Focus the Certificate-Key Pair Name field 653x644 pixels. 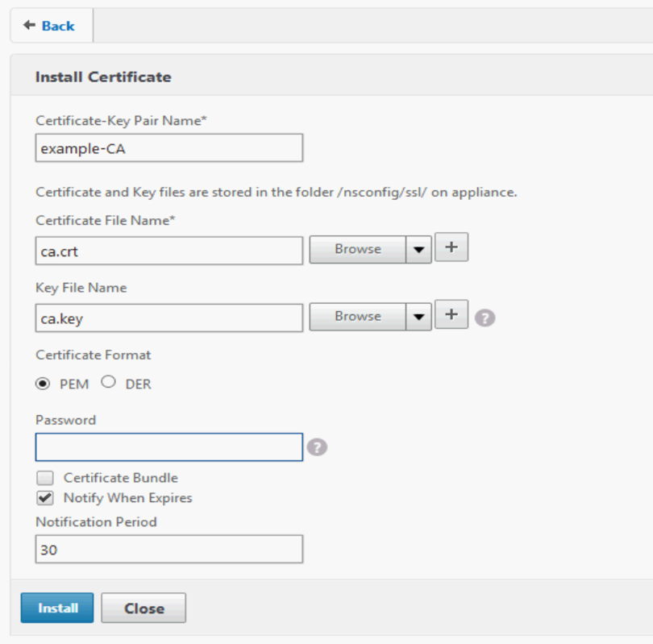[169, 148]
